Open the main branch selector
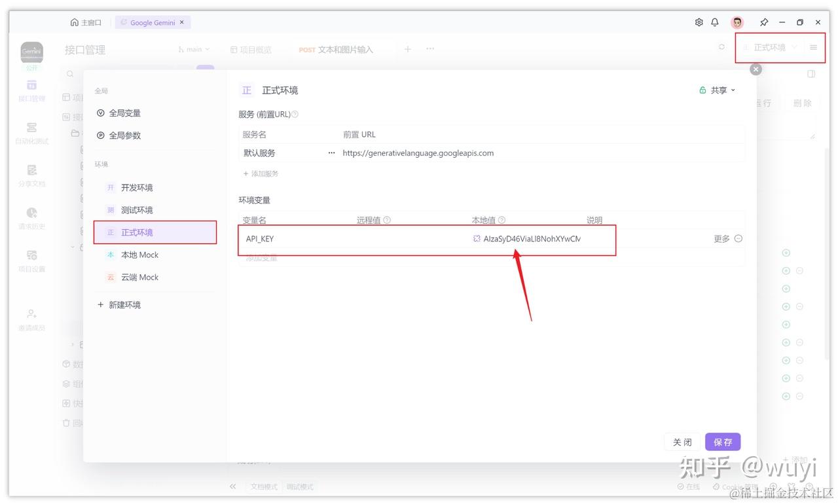The height and width of the screenshot is (504, 838). pyautogui.click(x=194, y=48)
